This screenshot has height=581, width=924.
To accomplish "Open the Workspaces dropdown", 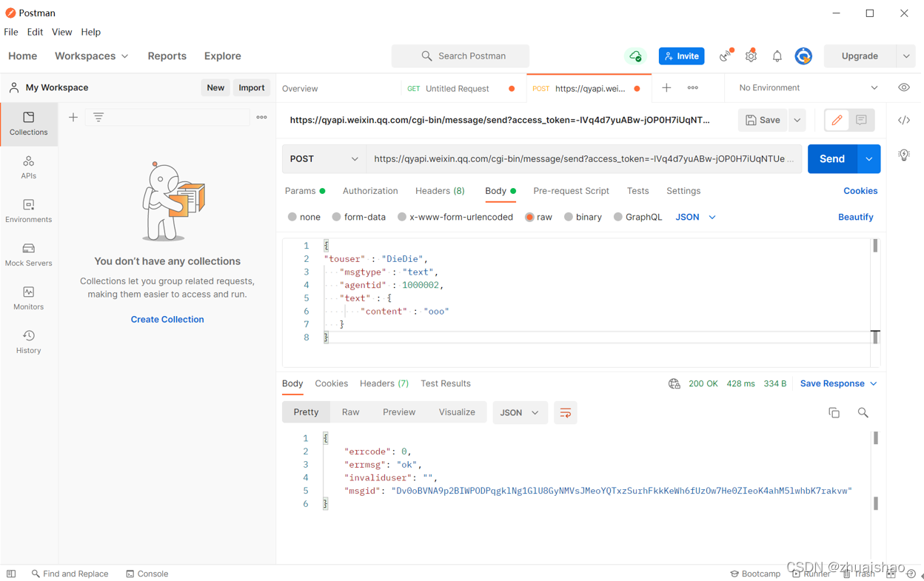I will pos(92,56).
